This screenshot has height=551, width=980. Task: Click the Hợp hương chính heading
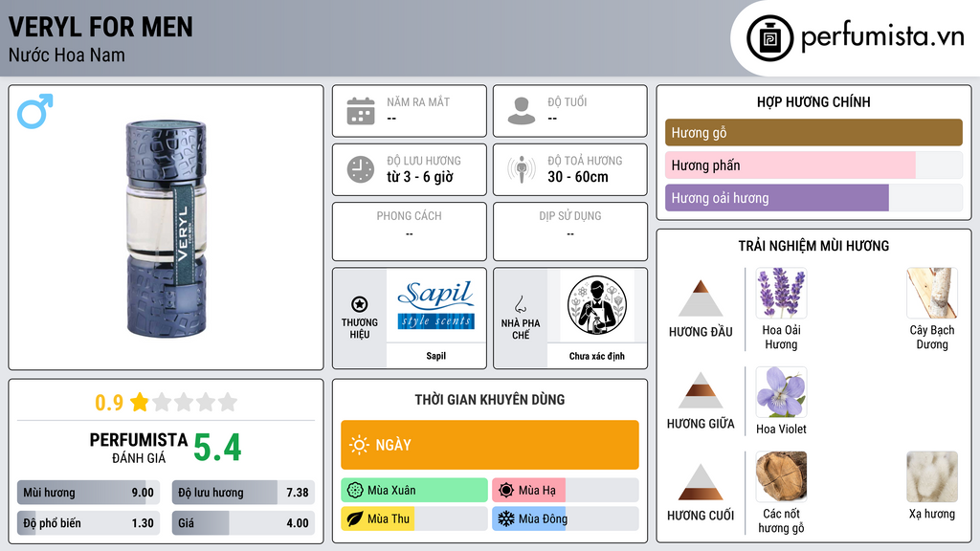813,101
